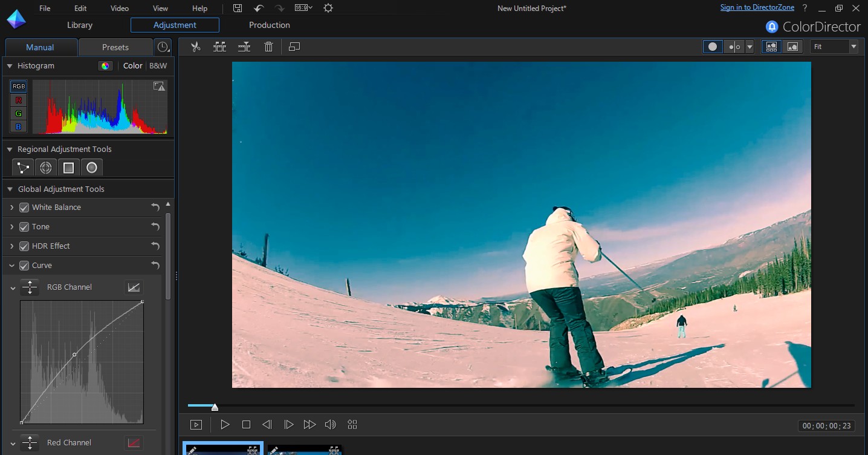Disable the HDR Effect checkbox
Viewport: 868px width, 455px height.
click(x=24, y=246)
